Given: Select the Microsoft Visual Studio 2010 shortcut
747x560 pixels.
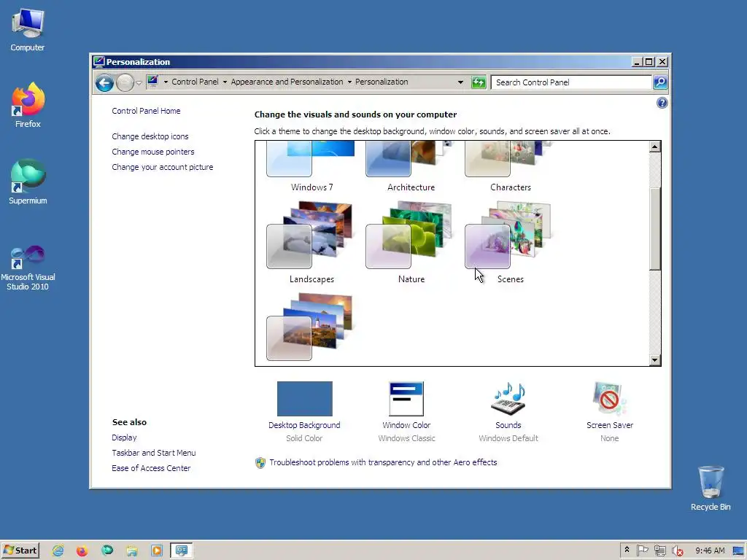Looking at the screenshot, I should click(28, 268).
